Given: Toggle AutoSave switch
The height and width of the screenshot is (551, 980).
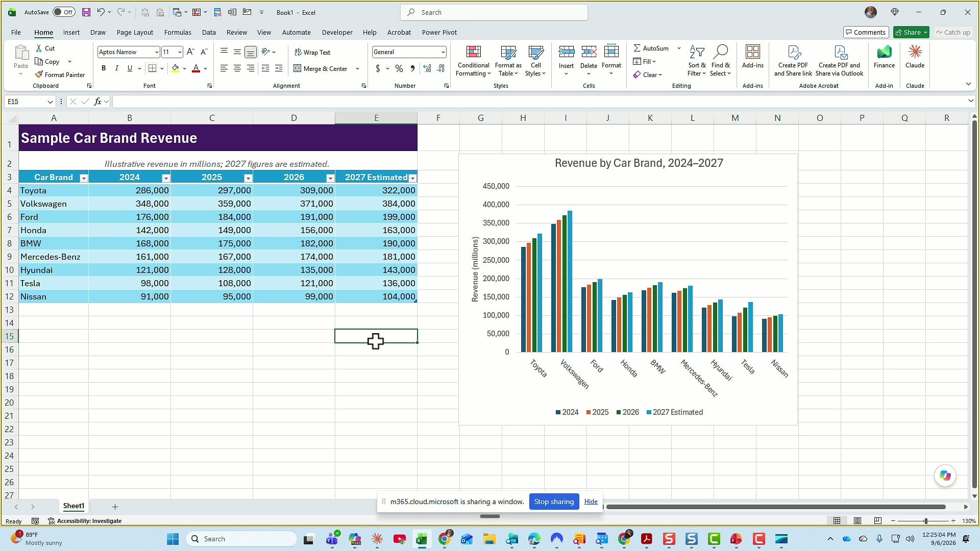Looking at the screenshot, I should [x=64, y=12].
